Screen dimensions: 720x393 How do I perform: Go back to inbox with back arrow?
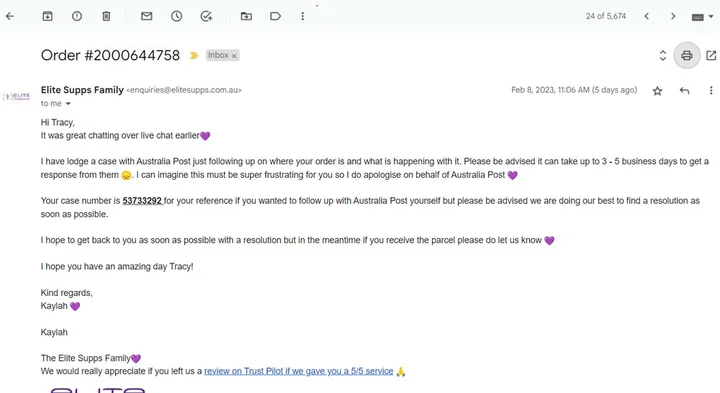[x=10, y=16]
